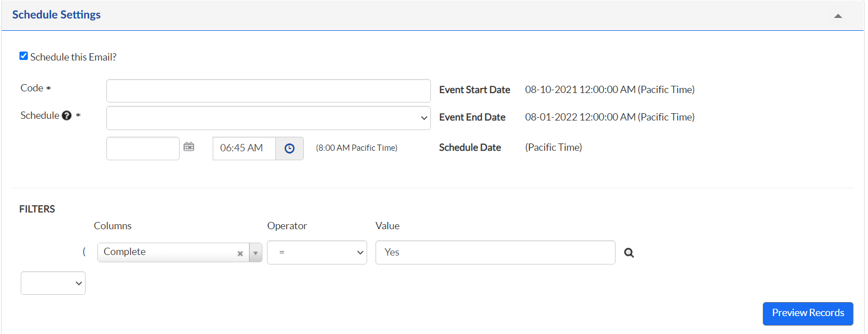Click the Schedule Date label
The width and height of the screenshot is (868, 334).
(x=470, y=147)
